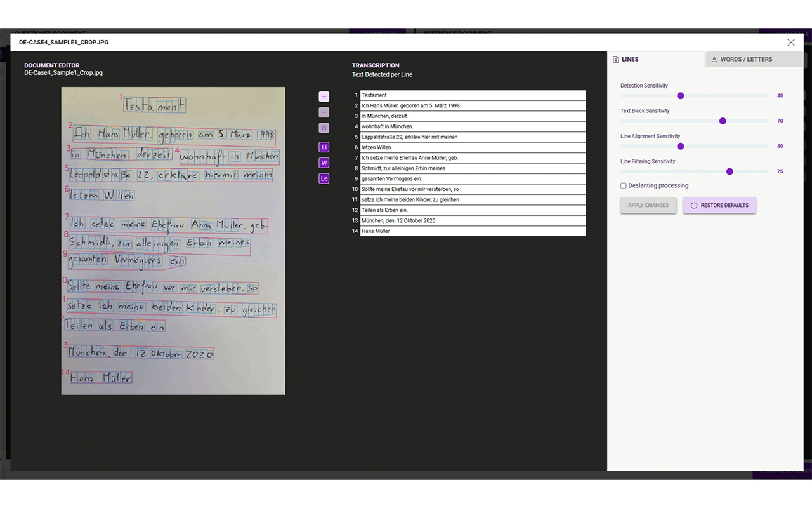This screenshot has height=508, width=812.
Task: Zoom out document with minus icon
Action: [324, 112]
